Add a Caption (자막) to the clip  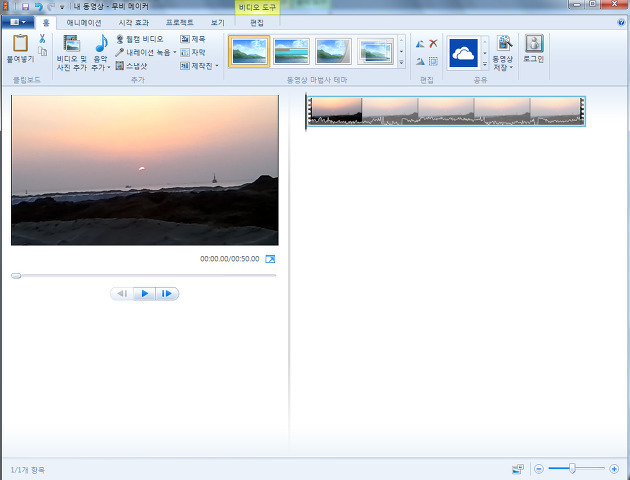point(193,52)
